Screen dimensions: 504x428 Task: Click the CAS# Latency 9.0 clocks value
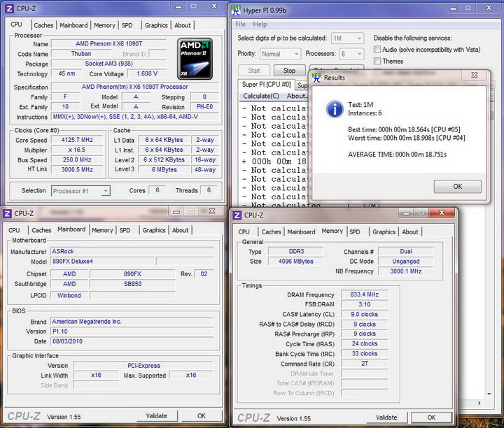click(365, 314)
